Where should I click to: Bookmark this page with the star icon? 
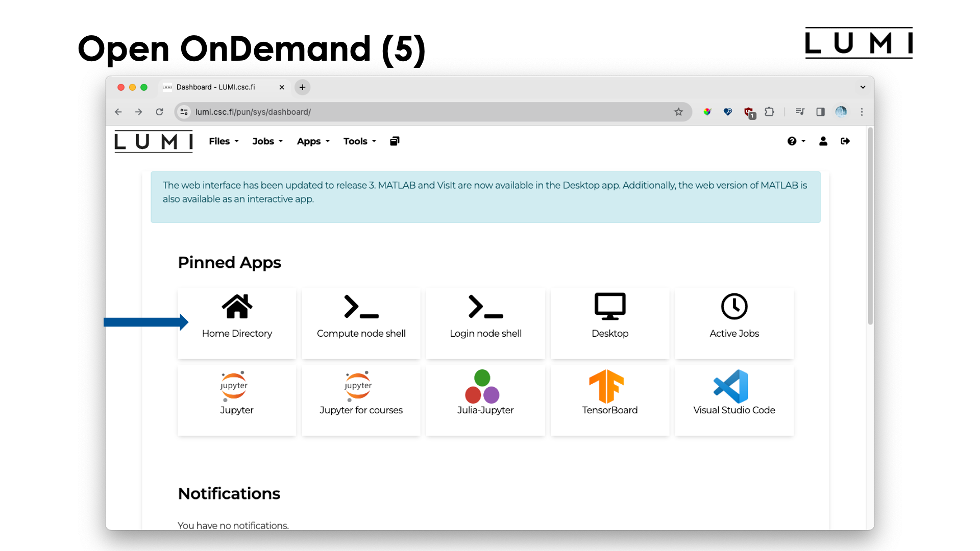click(678, 112)
